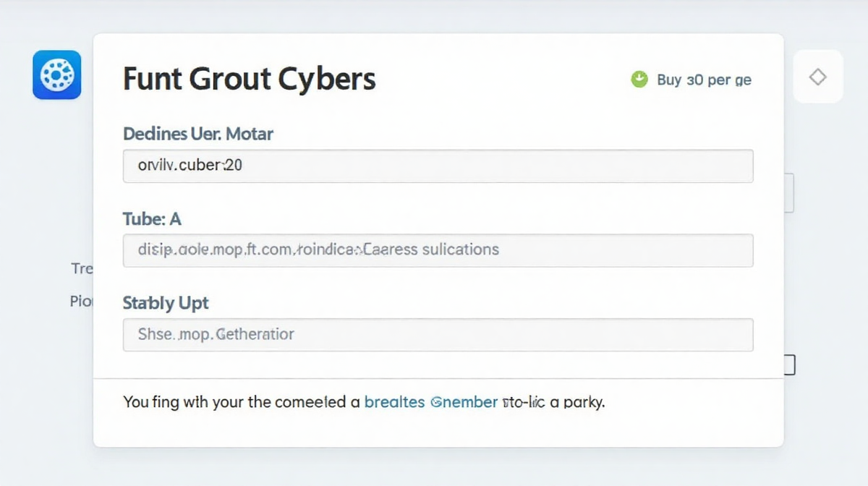Select the "Buy 30 per ge" link
The width and height of the screenshot is (868, 486).
(x=704, y=80)
